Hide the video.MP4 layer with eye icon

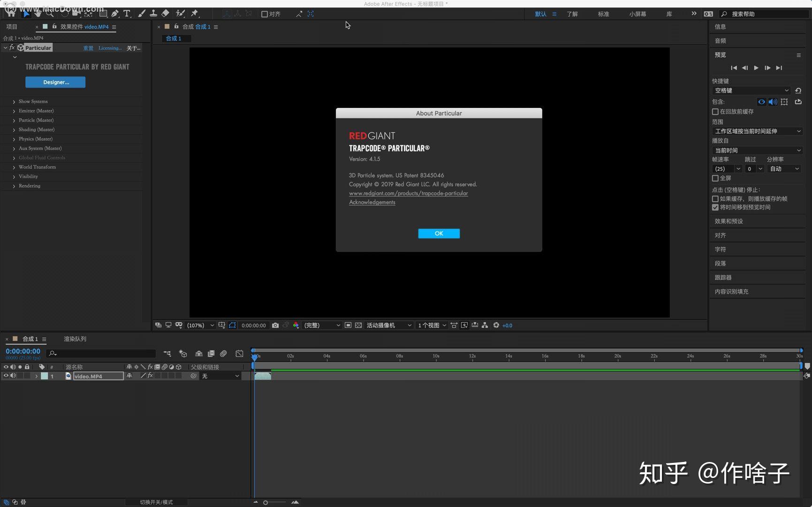(x=6, y=376)
